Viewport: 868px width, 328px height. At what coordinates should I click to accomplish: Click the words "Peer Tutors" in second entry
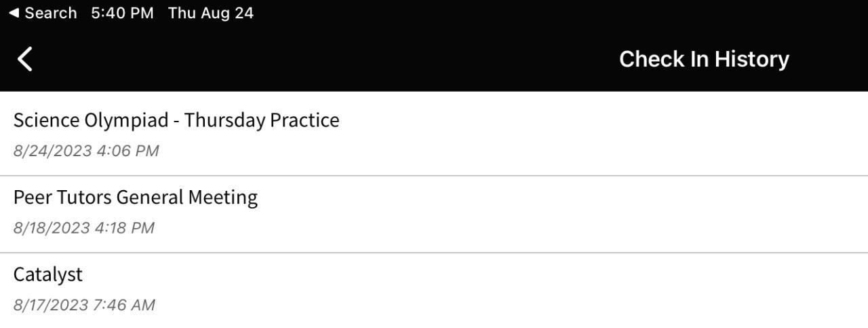[x=62, y=198]
